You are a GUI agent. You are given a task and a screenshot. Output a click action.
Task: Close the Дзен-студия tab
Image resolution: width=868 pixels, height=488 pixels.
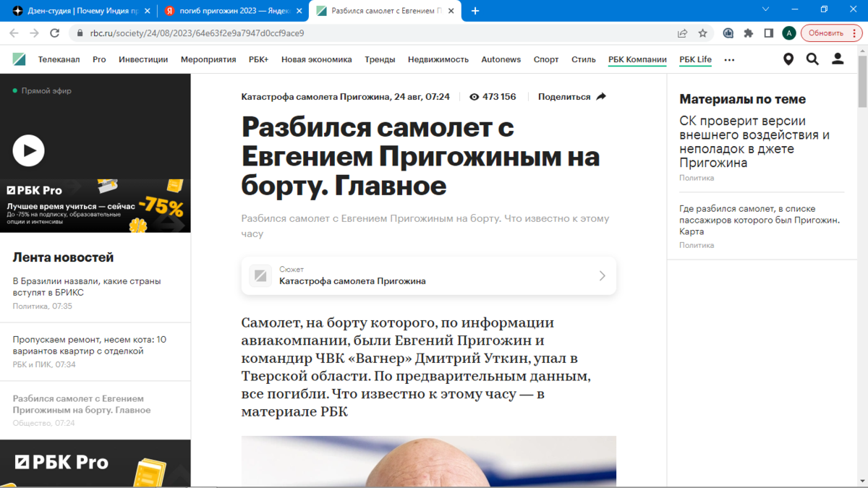147,11
